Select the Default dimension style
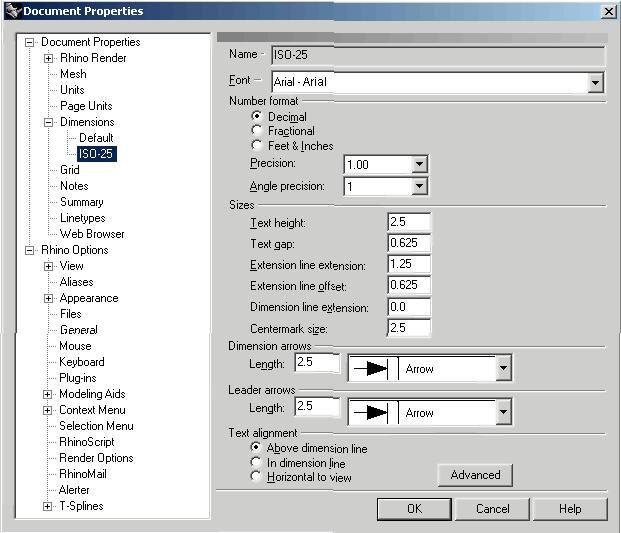The image size is (621, 533). click(x=96, y=138)
